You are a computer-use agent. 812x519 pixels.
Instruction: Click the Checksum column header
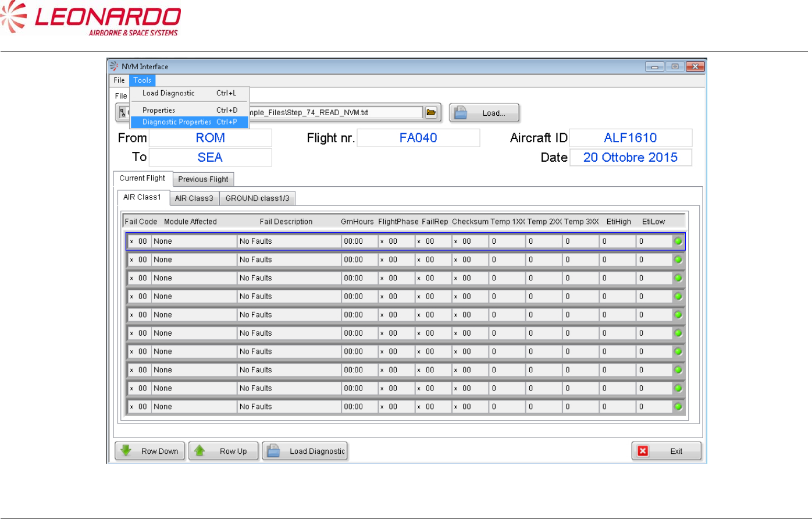coord(470,222)
